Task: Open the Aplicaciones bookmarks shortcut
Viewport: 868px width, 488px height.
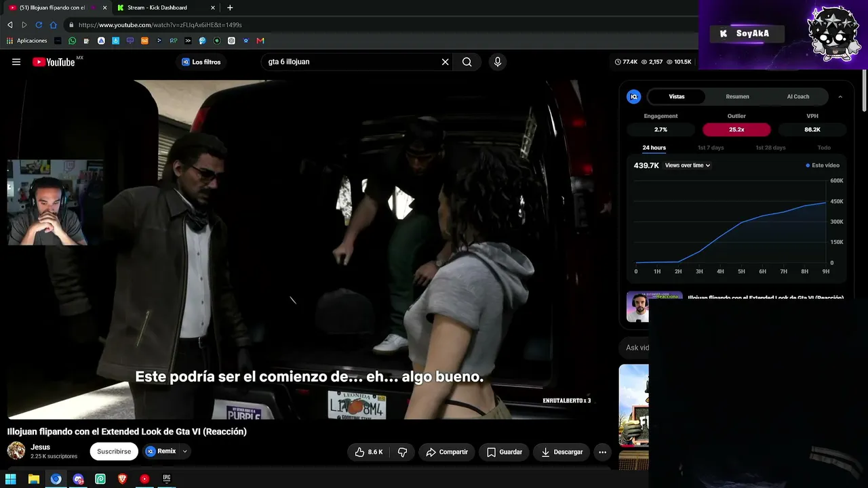Action: coord(27,41)
